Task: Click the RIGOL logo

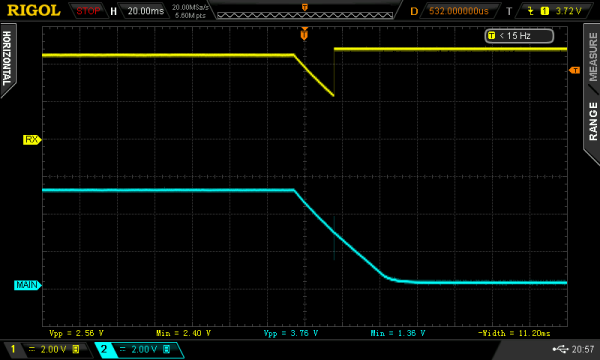Action: pyautogui.click(x=34, y=10)
